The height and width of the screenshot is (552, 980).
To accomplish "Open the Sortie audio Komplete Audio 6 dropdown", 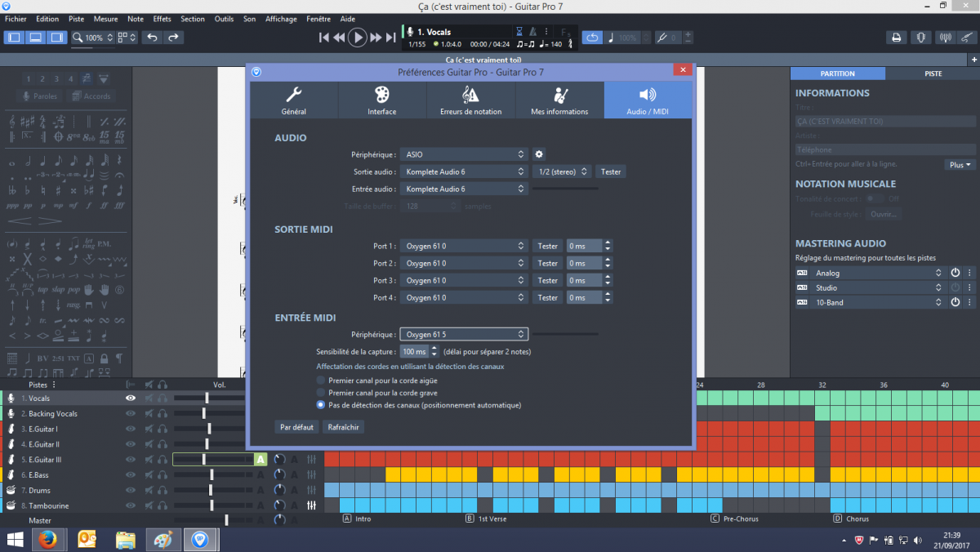I will (x=464, y=171).
